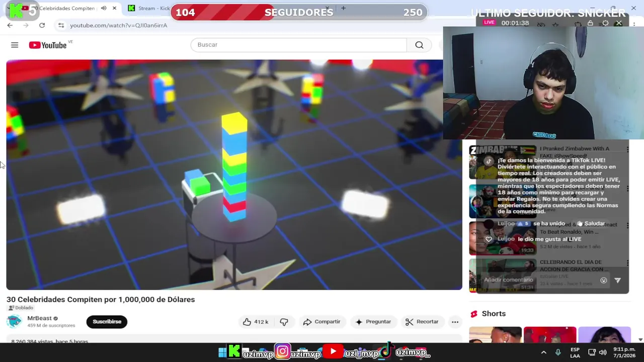Viewport: 644px width, 362px height.
Task: Open options for I Pranked Zimbabwe video
Action: (627, 149)
